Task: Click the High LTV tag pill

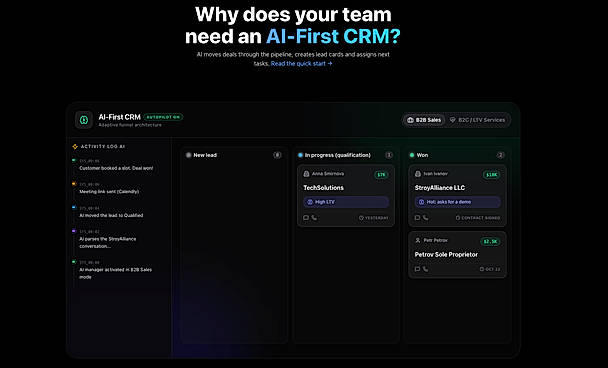Action: click(346, 202)
